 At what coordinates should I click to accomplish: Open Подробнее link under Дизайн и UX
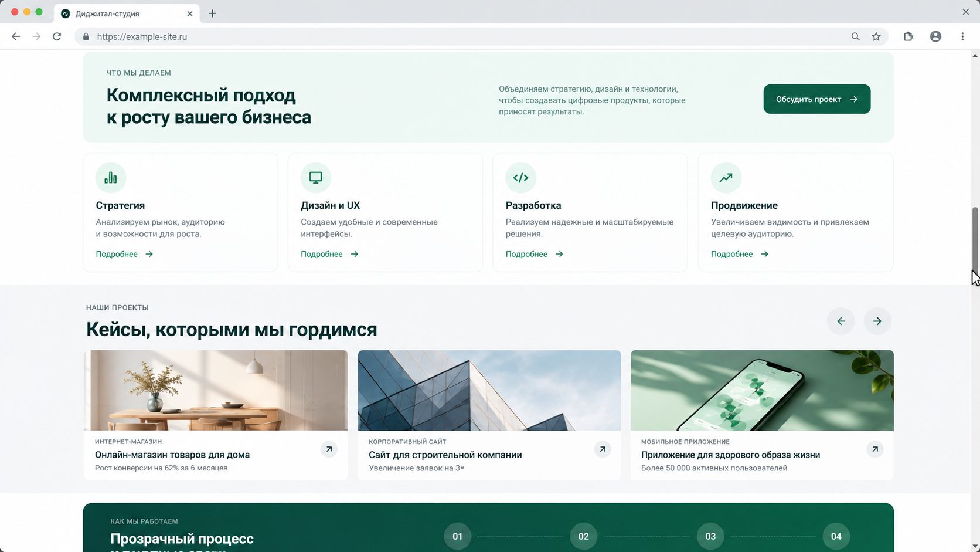point(329,254)
